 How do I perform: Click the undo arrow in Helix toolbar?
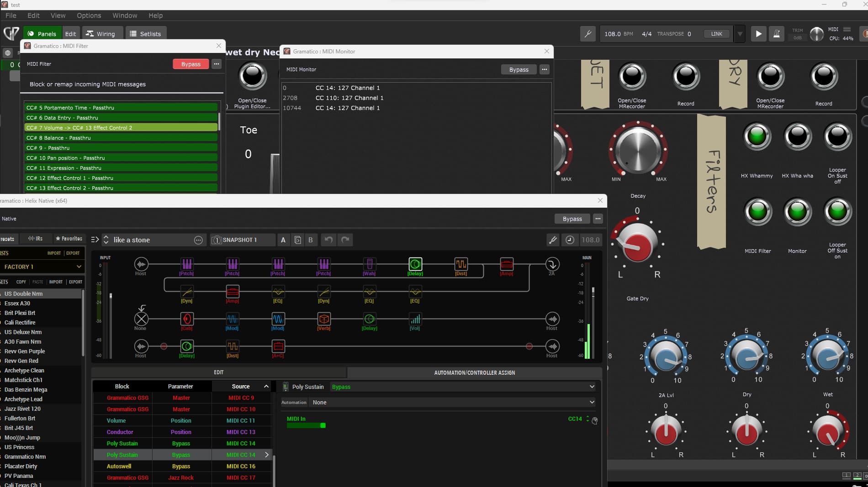coord(328,240)
